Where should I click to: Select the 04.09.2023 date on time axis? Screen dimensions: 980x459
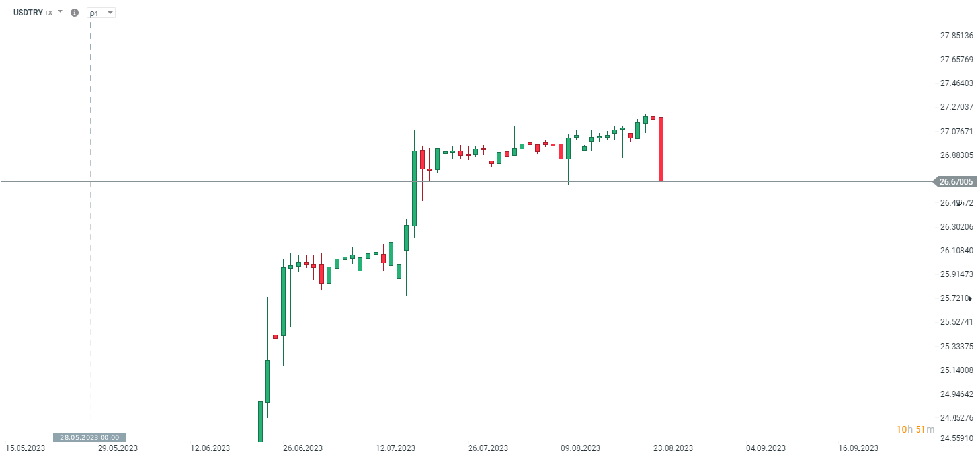[x=766, y=448]
